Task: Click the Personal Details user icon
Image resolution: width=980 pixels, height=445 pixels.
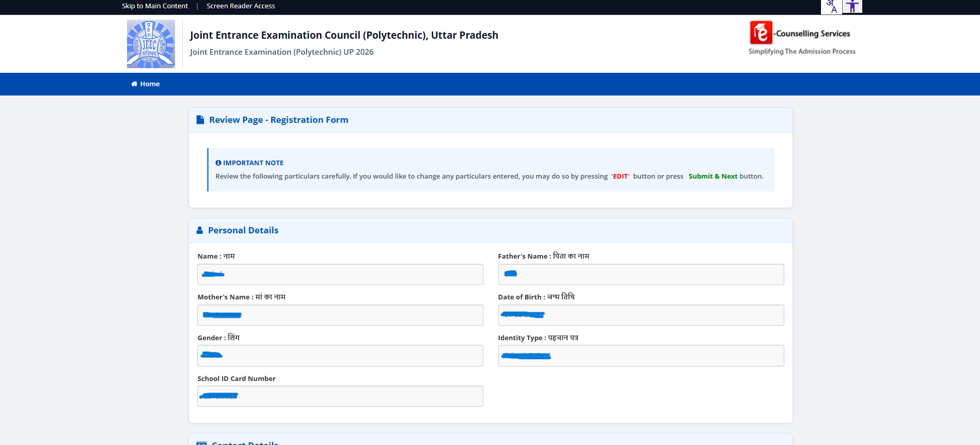Action: tap(200, 230)
